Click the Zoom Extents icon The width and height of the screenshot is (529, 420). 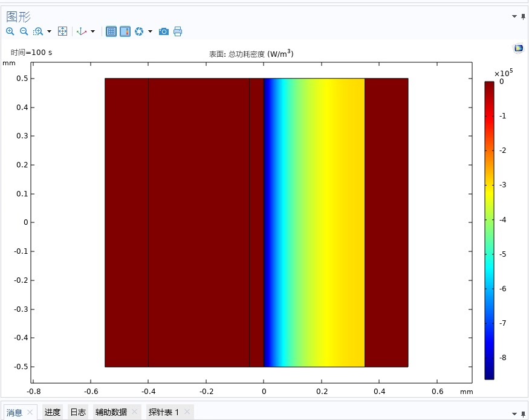pyautogui.click(x=62, y=31)
